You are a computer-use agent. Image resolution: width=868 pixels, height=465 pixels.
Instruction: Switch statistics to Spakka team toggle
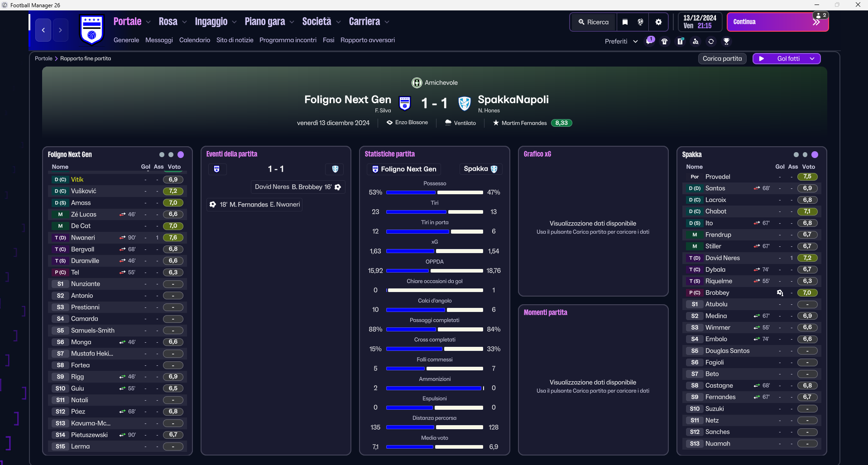point(480,169)
